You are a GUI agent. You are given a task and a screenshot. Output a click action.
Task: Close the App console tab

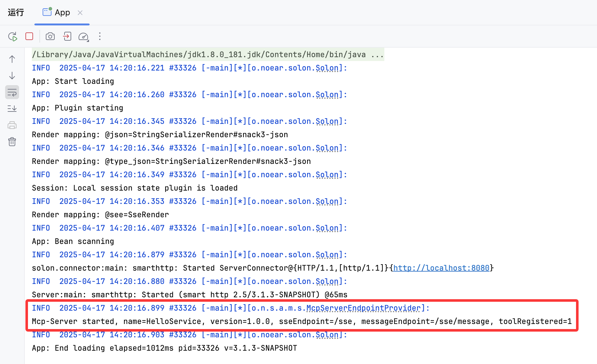80,12
